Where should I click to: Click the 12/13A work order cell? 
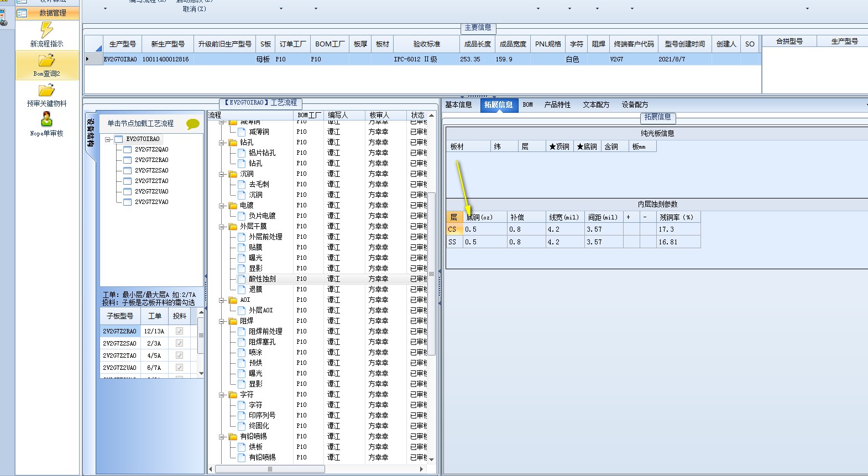[x=154, y=331]
